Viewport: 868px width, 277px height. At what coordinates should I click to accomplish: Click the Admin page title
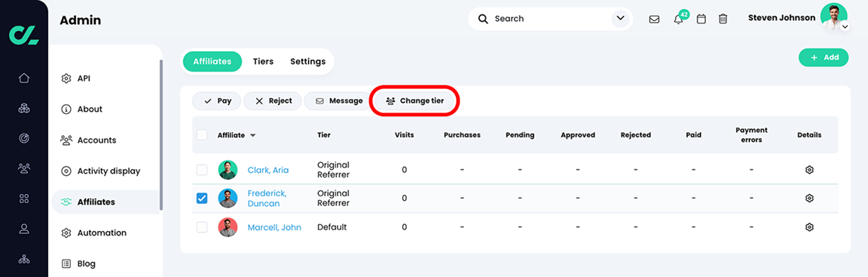click(81, 20)
